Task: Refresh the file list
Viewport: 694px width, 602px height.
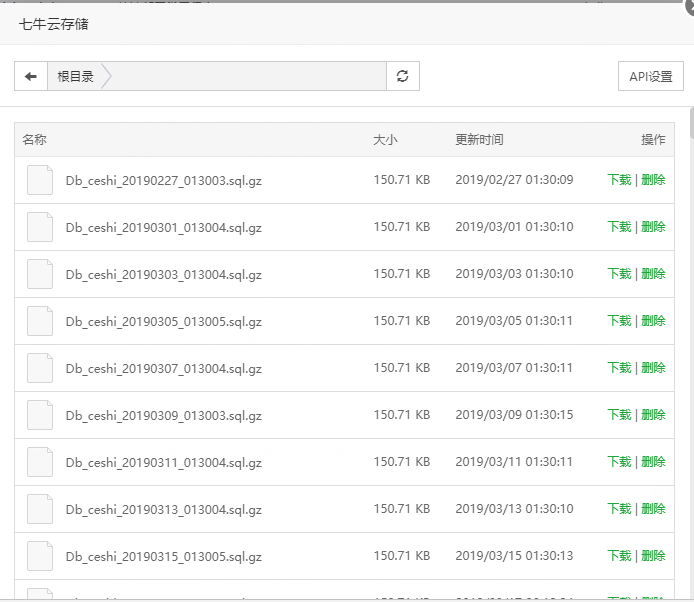Action: point(402,76)
